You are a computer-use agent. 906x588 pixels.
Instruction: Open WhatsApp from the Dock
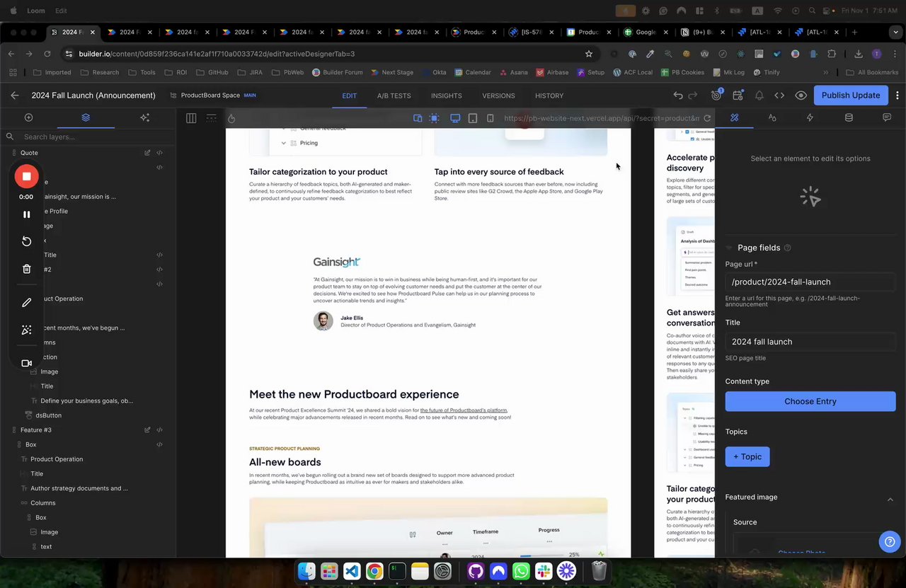coord(521,570)
